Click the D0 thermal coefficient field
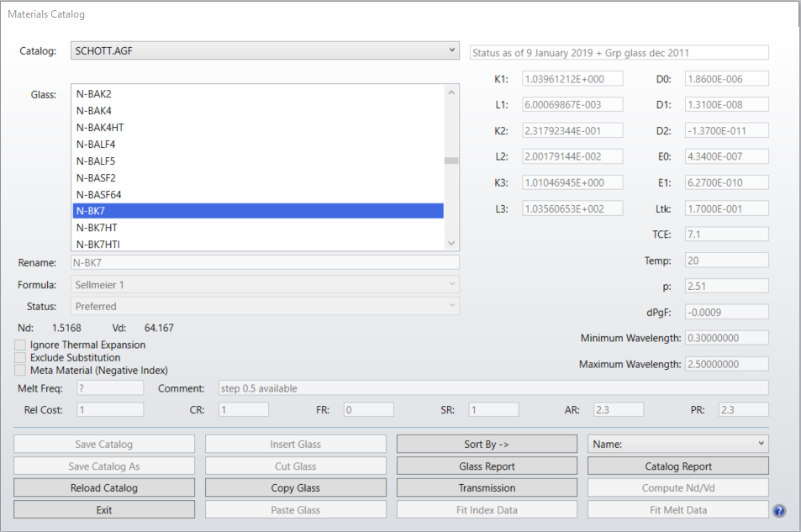The height and width of the screenshot is (532, 801). point(726,79)
